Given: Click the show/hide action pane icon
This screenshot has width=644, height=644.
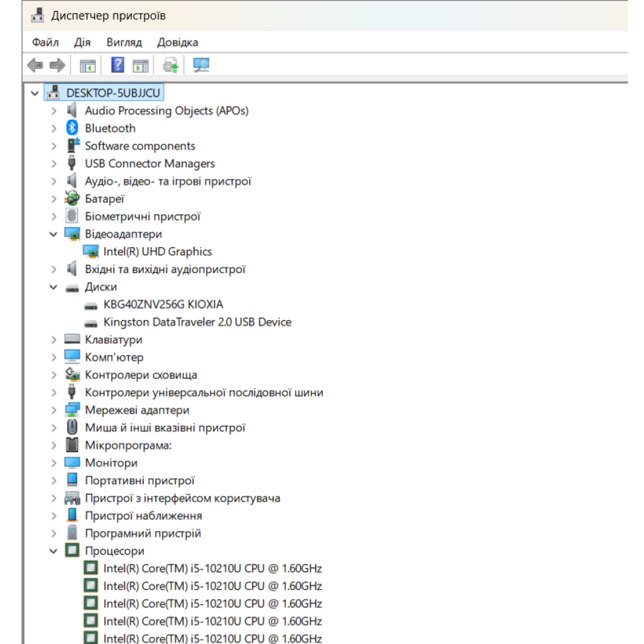Looking at the screenshot, I should [x=140, y=65].
